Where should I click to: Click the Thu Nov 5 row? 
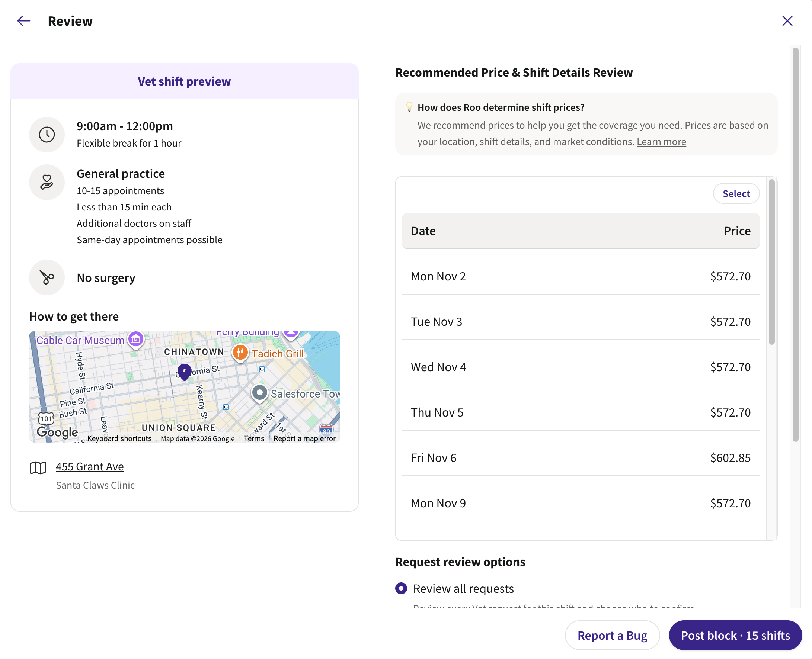click(x=581, y=412)
